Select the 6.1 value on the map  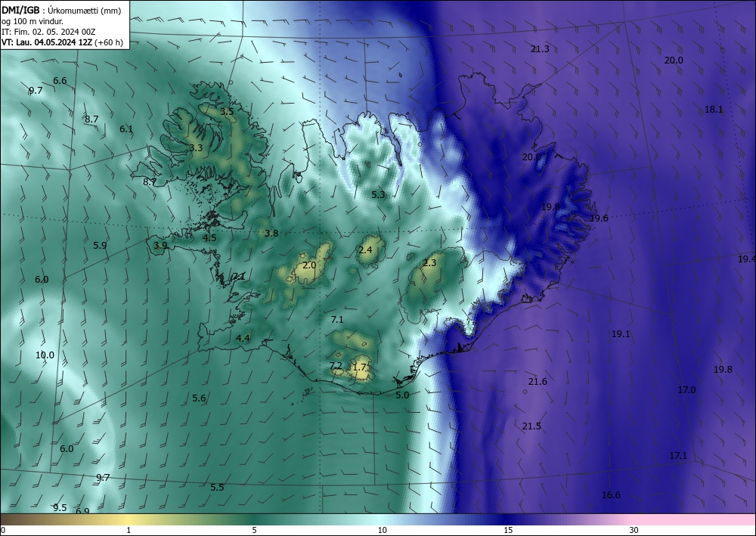tap(126, 129)
